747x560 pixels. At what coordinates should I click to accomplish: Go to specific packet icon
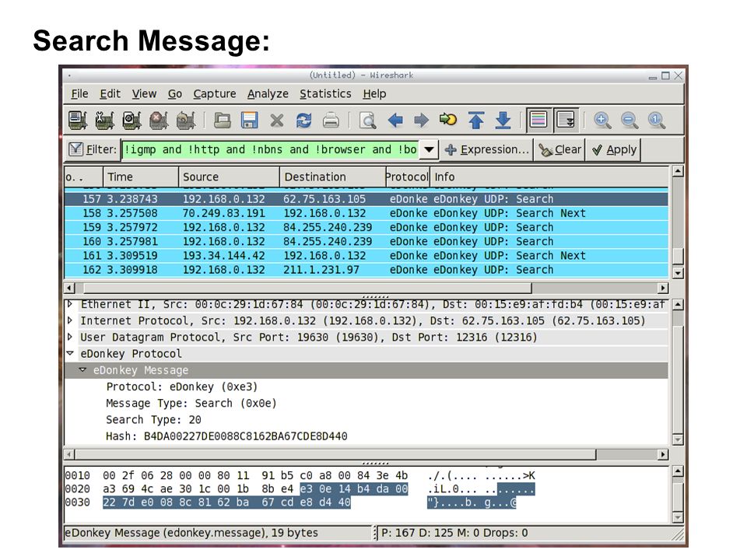point(448,119)
